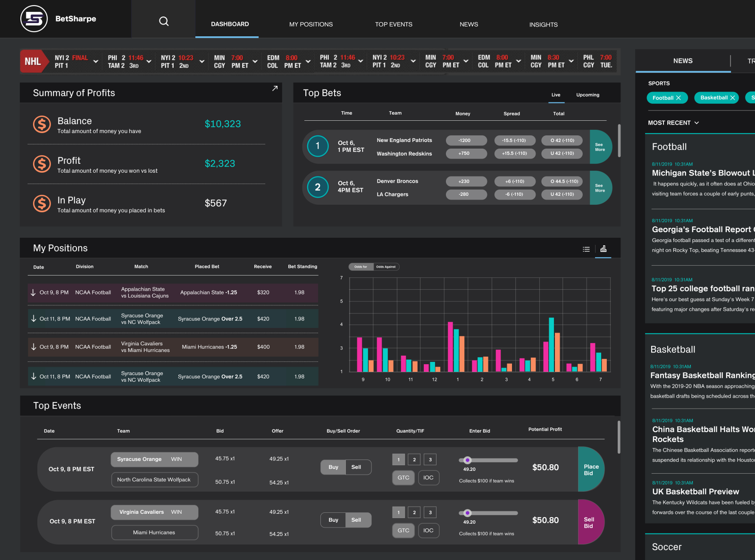Switch Top Bets to the Upcoming tab

click(x=587, y=95)
